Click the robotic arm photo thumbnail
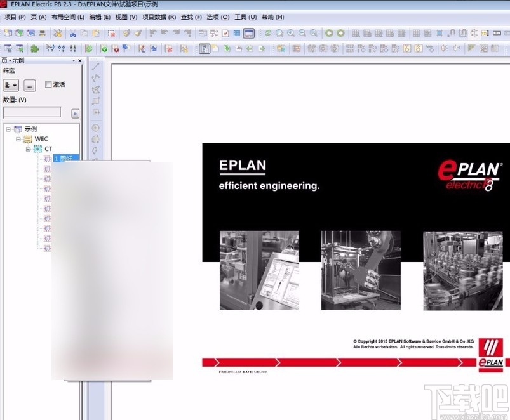Viewport: 510px width, 420px height. (x=361, y=270)
